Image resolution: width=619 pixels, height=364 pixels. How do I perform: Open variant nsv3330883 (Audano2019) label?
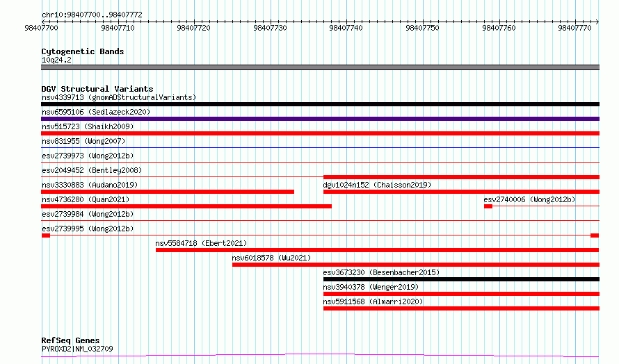[x=90, y=185]
